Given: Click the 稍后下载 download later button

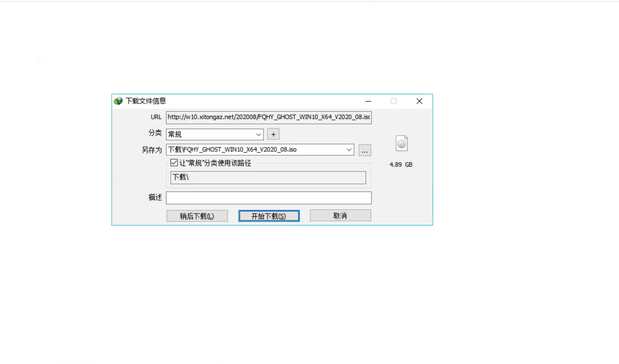Looking at the screenshot, I should 197,216.
